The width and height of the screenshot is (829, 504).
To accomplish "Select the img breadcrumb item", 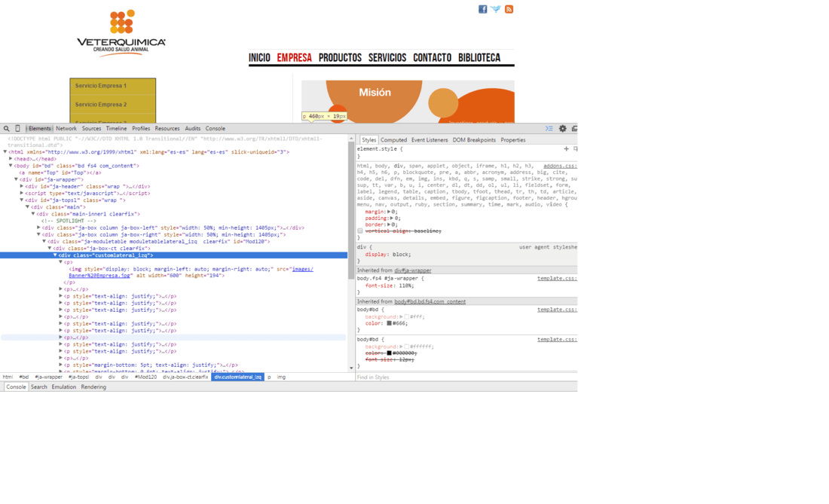I will (x=281, y=377).
